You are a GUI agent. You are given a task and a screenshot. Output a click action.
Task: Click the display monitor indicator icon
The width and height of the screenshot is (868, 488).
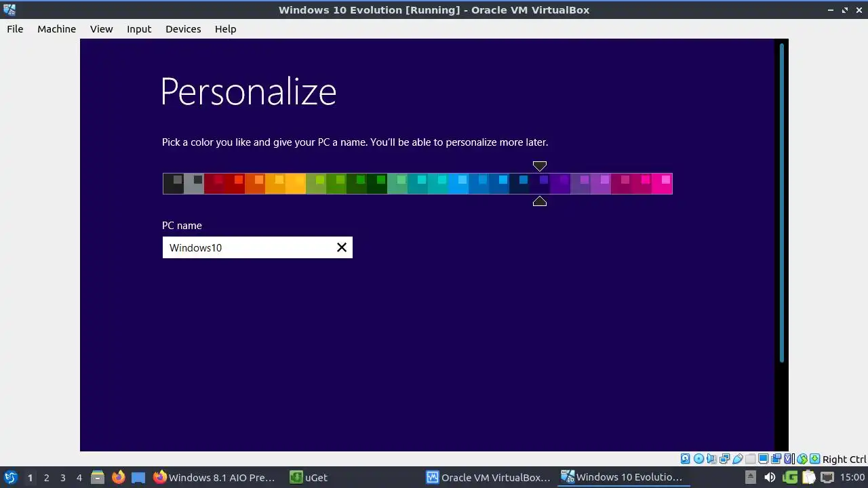(x=763, y=459)
